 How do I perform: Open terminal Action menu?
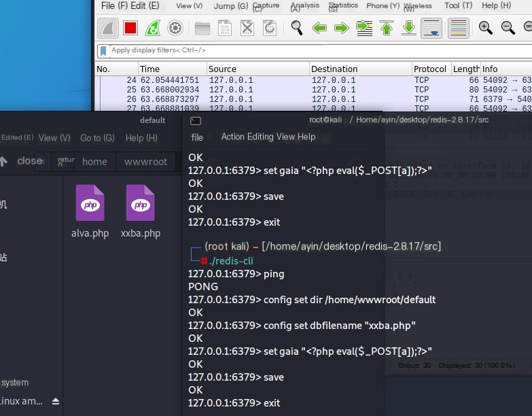(233, 137)
